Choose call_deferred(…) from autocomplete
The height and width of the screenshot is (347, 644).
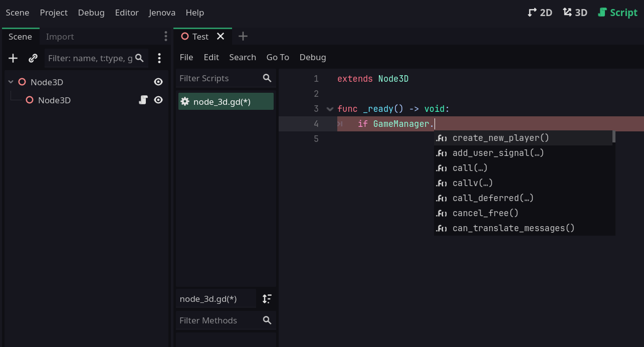click(x=523, y=198)
